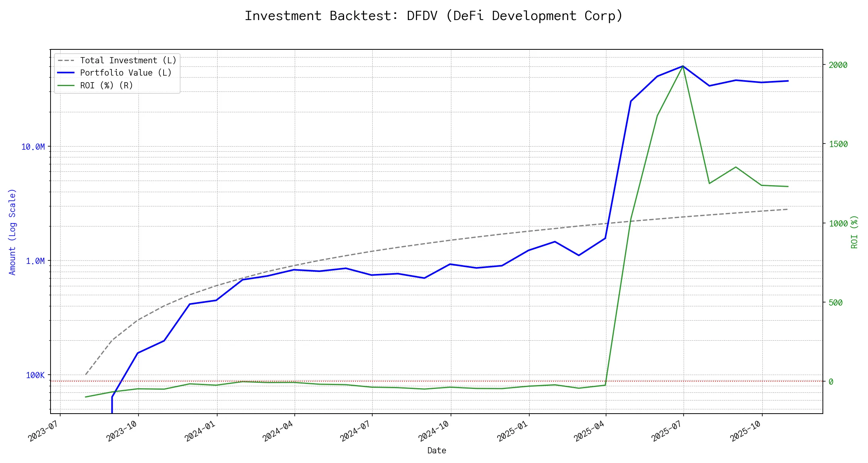Click ROI (%) legend entry
868x463 pixels.
pyautogui.click(x=106, y=86)
